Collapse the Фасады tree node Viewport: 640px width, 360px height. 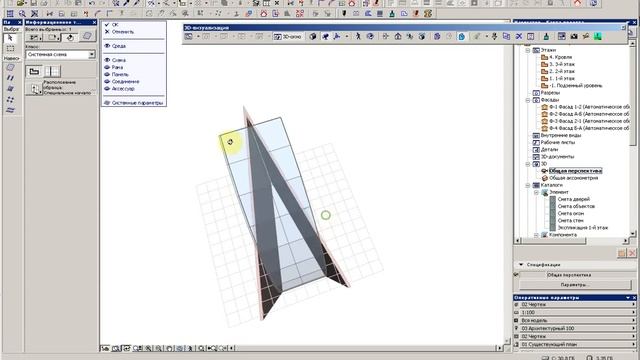coord(528,100)
